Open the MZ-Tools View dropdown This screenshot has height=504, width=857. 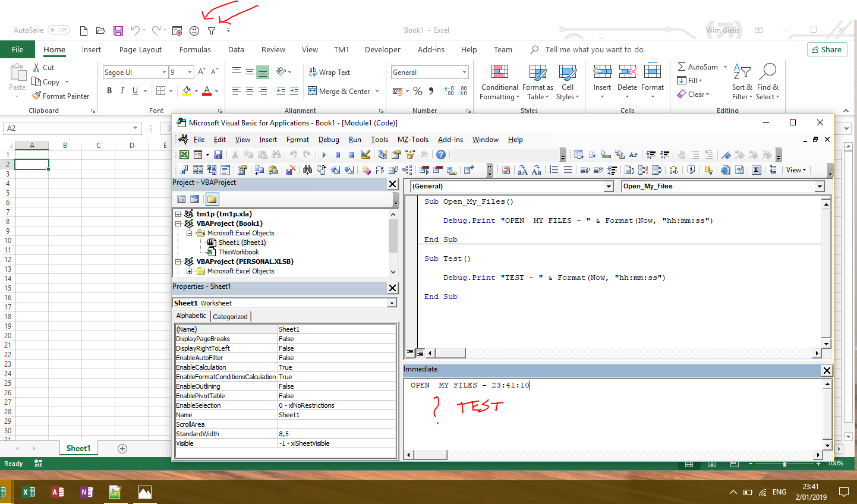tap(796, 170)
